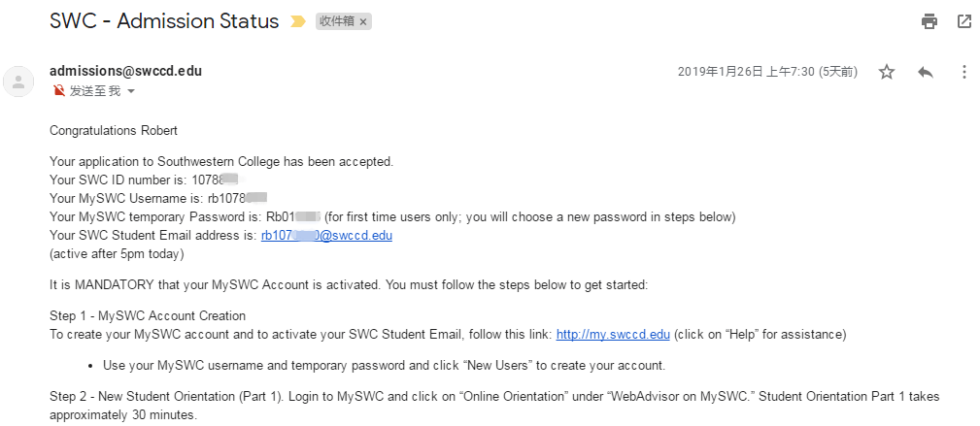Print this email with the printer icon
This screenshot has height=426, width=980.
[929, 22]
